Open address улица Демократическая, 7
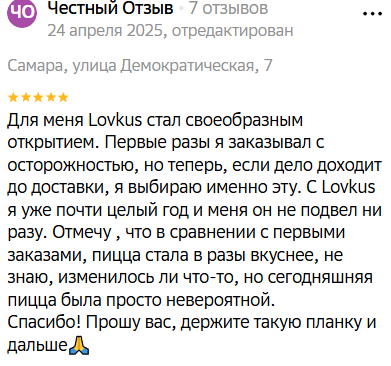 (x=172, y=65)
